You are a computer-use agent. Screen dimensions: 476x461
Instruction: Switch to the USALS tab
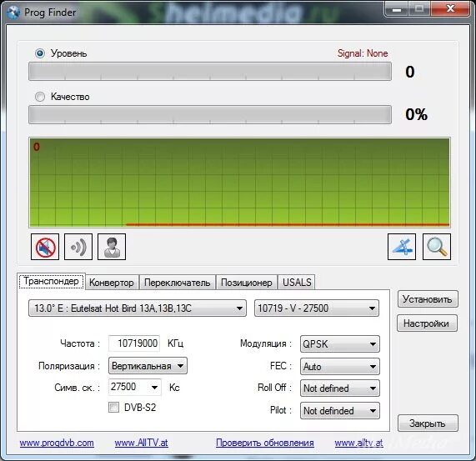[297, 283]
